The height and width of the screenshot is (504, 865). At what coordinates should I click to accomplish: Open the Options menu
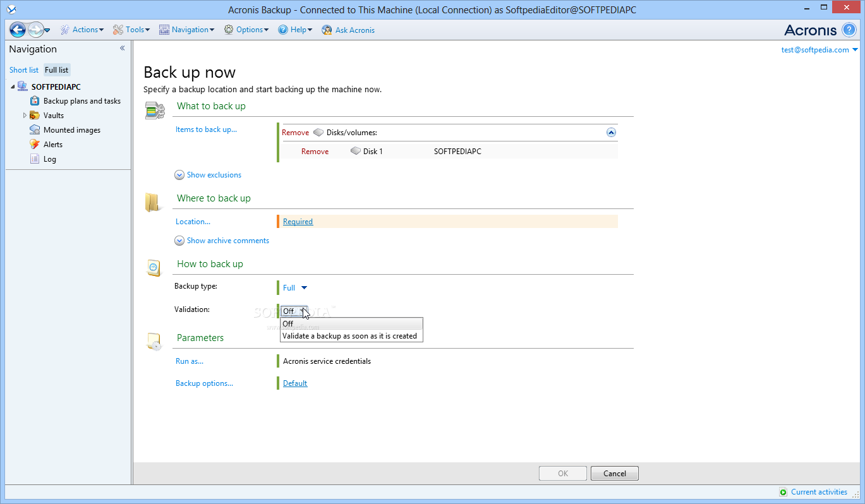(246, 30)
